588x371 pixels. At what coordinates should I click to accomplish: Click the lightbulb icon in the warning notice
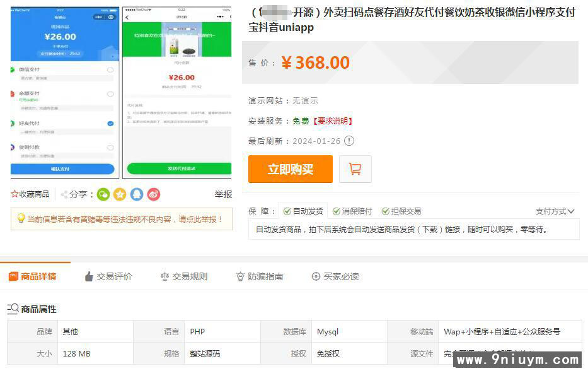tap(21, 218)
